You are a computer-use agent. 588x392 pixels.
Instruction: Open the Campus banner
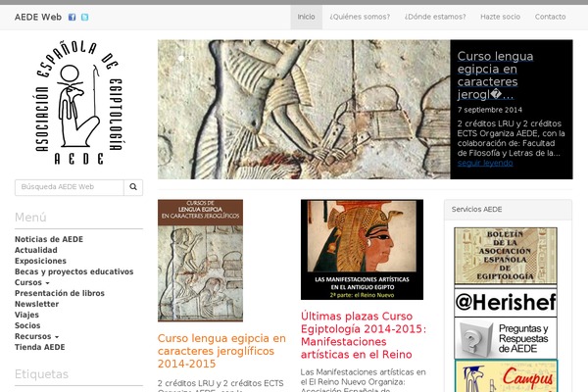(506, 376)
